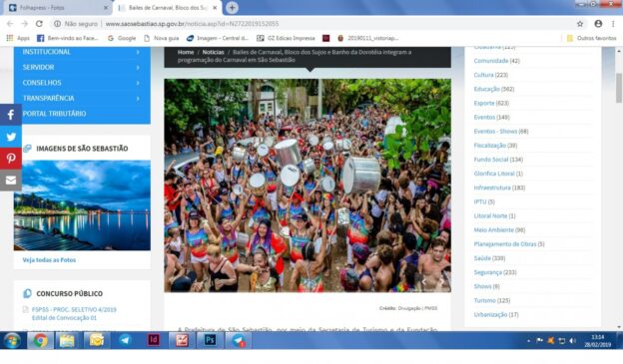
Task: Open new browser tab plus button
Action: pyautogui.click(x=232, y=8)
